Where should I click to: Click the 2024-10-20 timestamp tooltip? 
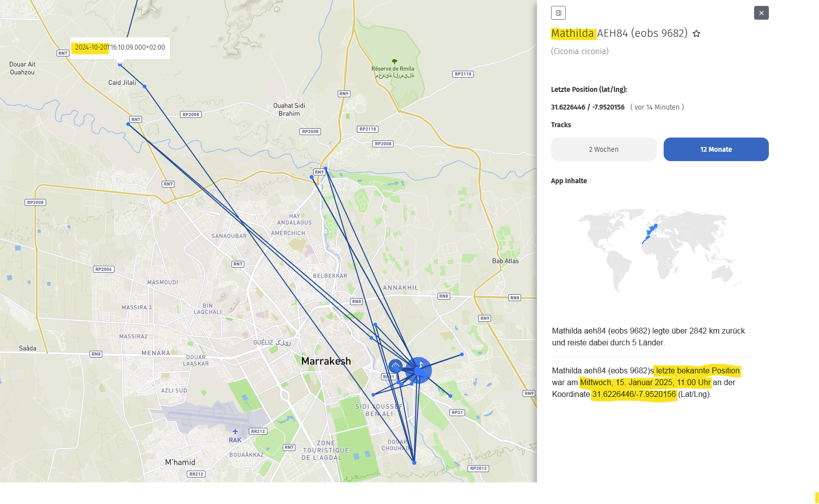120,48
